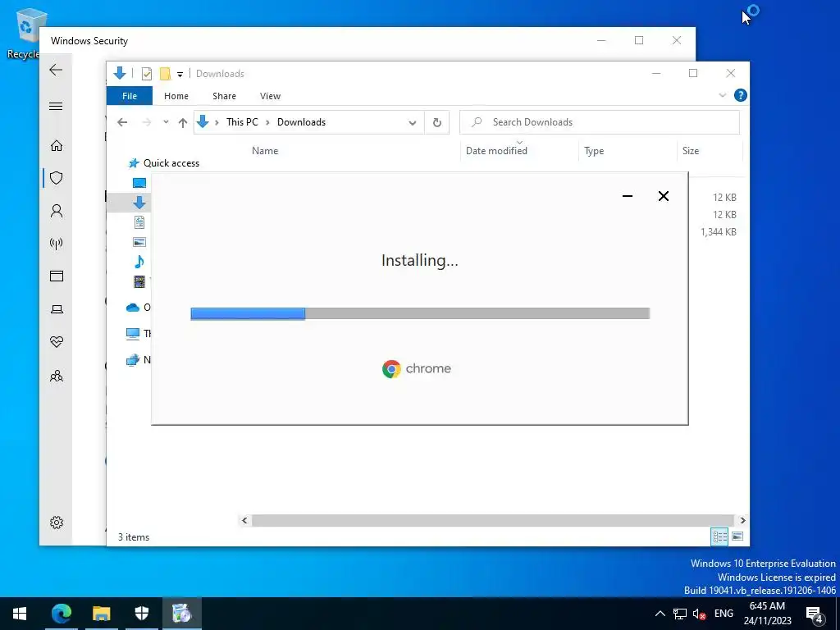The height and width of the screenshot is (630, 840).
Task: Open File Explorer from taskbar
Action: (x=101, y=614)
